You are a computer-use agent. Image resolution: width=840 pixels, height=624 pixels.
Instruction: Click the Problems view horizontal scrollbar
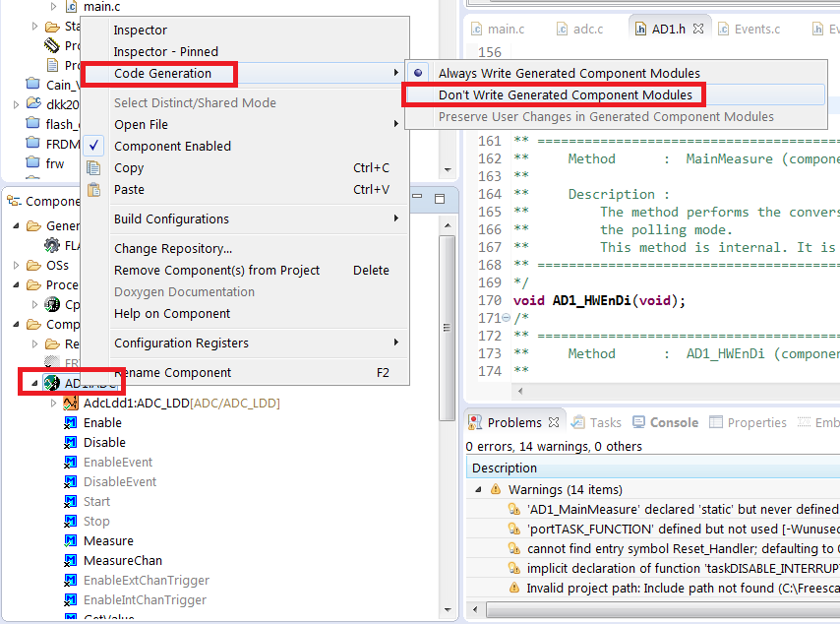(663, 609)
